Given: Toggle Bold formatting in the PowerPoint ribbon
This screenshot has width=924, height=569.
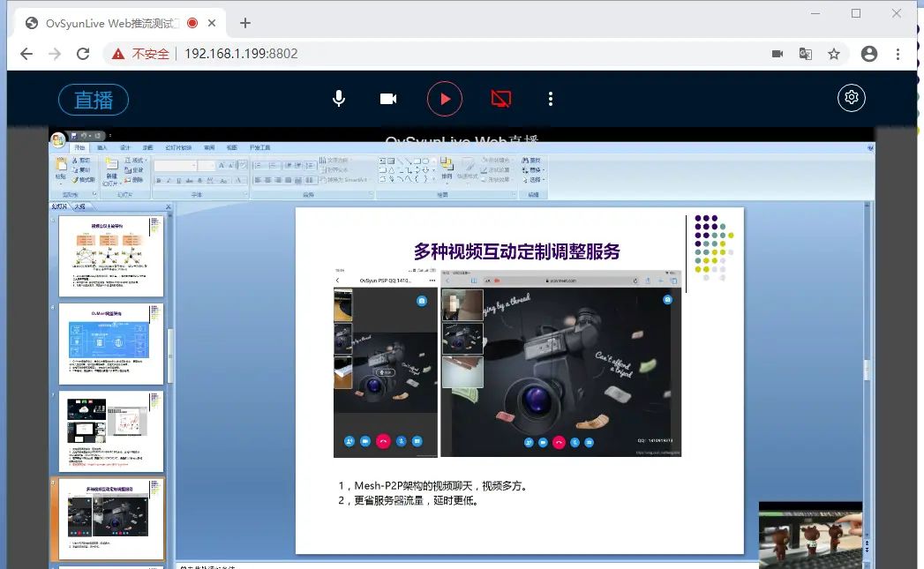Looking at the screenshot, I should coord(157,180).
